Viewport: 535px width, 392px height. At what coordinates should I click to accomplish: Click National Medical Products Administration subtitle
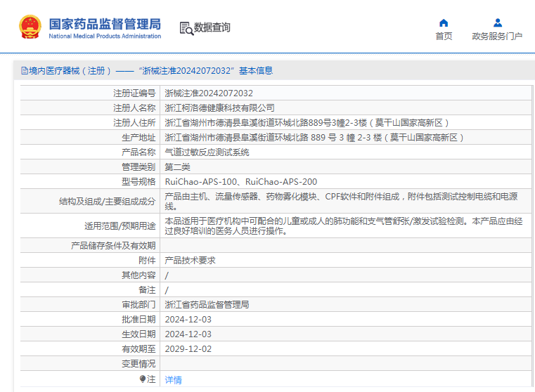[105, 36]
